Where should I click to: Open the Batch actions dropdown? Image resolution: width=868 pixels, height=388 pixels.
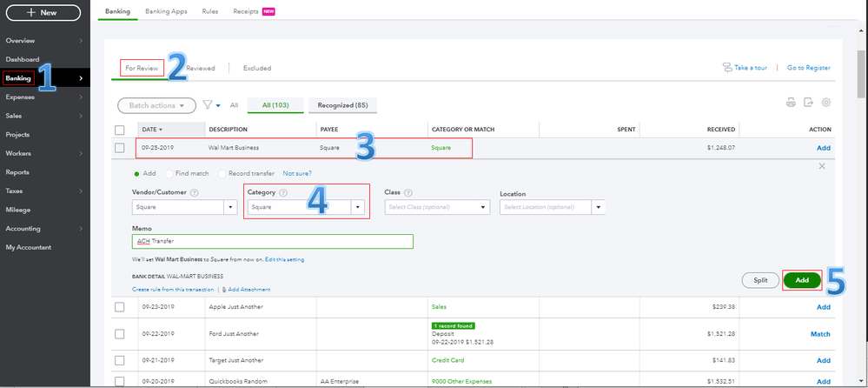tap(156, 105)
